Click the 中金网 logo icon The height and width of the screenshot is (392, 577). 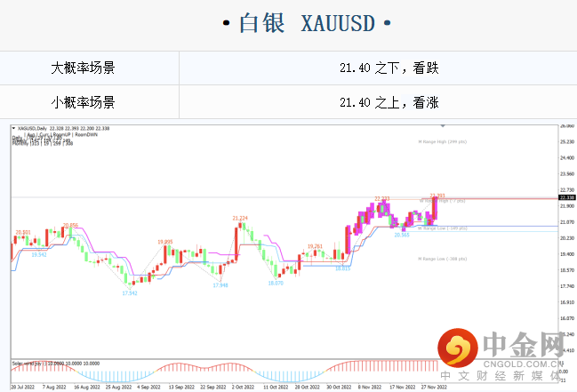(x=453, y=348)
